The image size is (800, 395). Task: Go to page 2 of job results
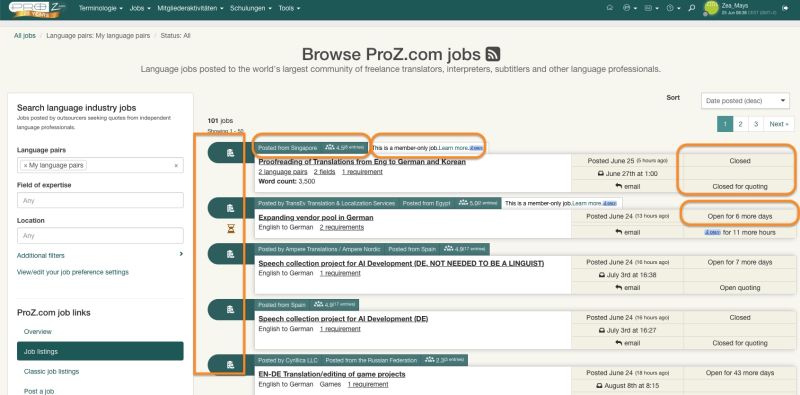click(740, 124)
